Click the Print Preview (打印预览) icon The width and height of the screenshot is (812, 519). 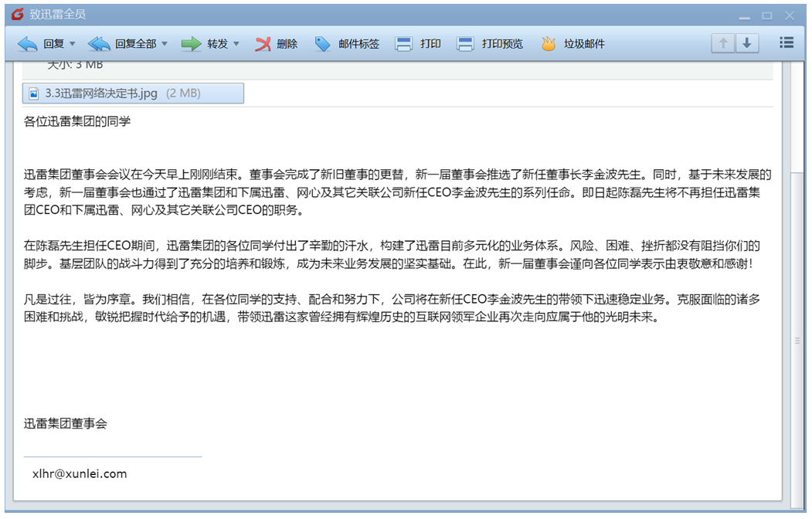pyautogui.click(x=465, y=44)
